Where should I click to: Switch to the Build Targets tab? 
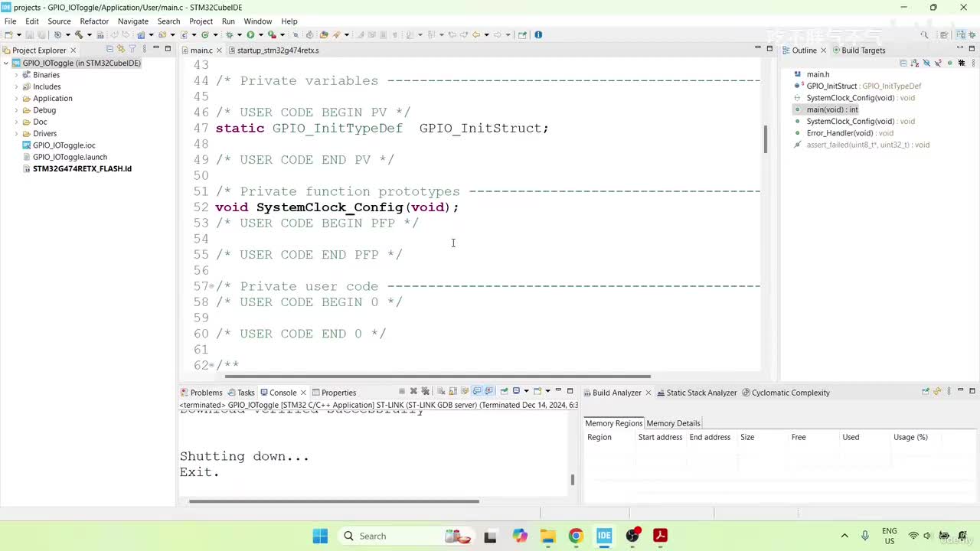tap(857, 51)
